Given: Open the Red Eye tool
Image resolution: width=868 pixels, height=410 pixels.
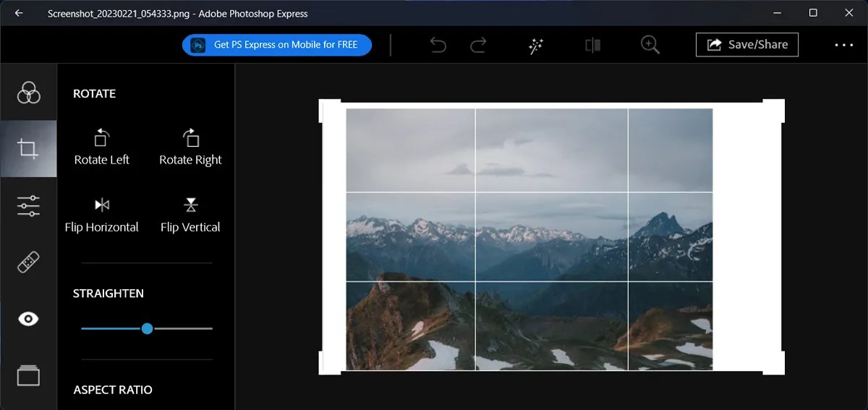Looking at the screenshot, I should (x=28, y=319).
